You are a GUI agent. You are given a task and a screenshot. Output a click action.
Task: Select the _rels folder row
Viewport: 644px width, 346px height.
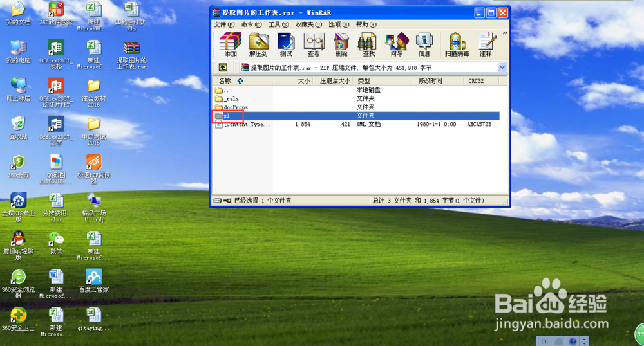point(357,98)
